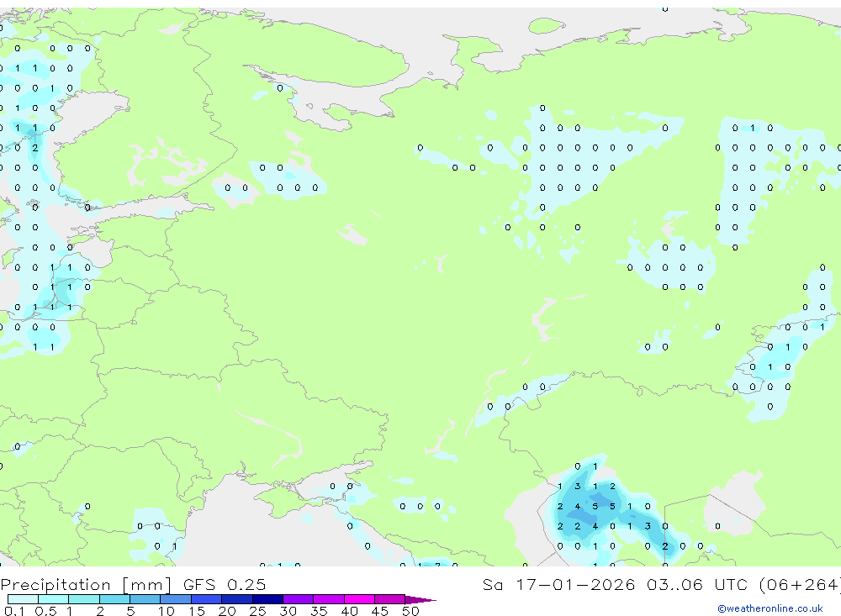Screen dimensions: 841x616
Task: Click the 'GFS 0.25' model label
Action: 225,584
